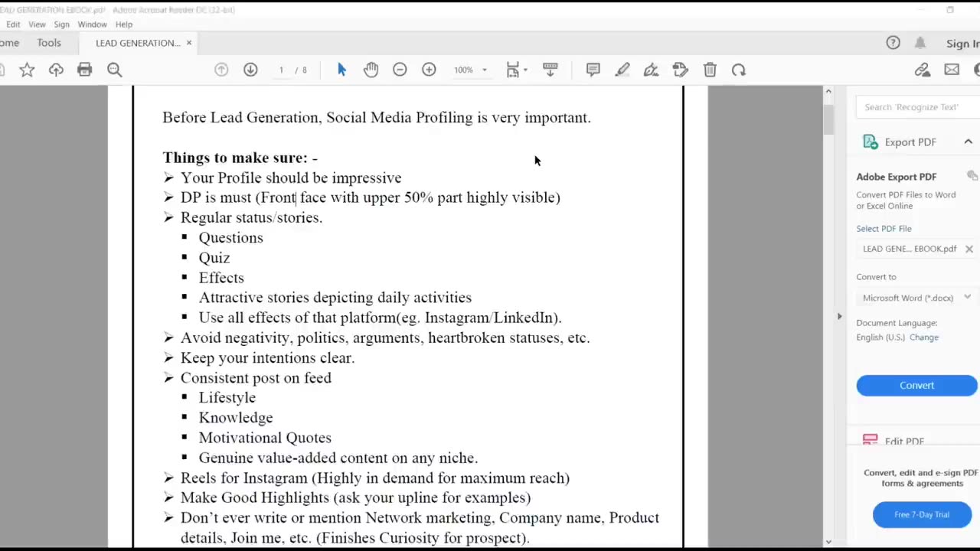980x551 pixels.
Task: Click the edit PDF stamp icon
Action: pyautogui.click(x=680, y=70)
